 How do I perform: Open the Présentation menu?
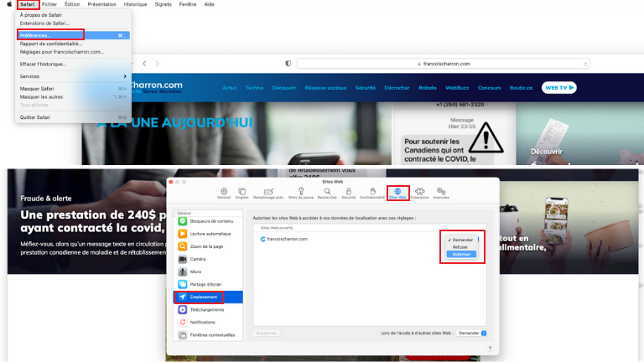coord(101,4)
